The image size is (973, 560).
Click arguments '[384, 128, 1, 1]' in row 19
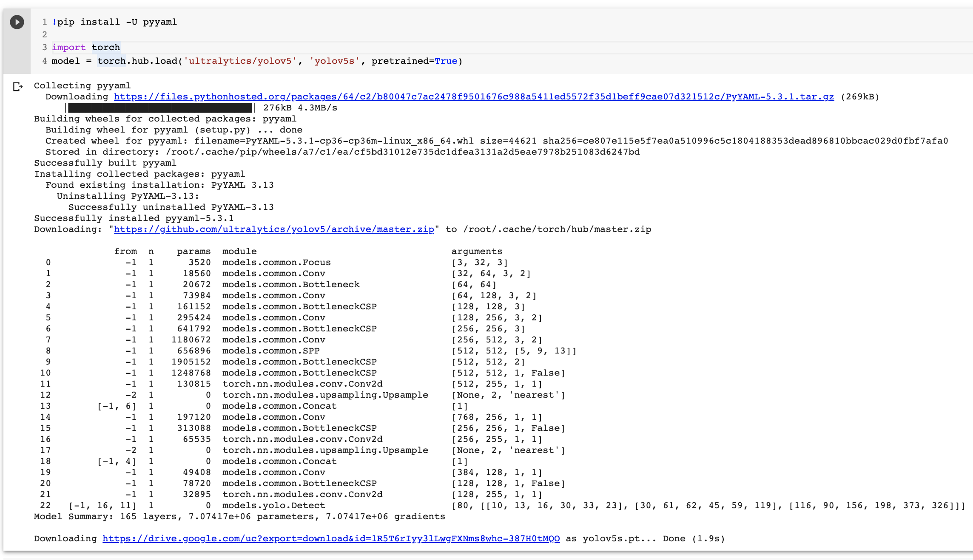click(x=497, y=472)
